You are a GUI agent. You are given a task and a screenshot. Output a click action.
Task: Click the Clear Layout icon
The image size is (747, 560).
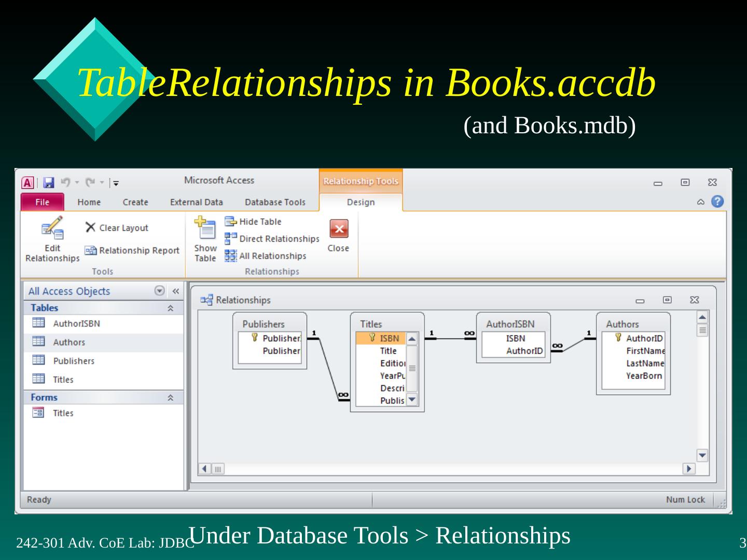tap(90, 228)
